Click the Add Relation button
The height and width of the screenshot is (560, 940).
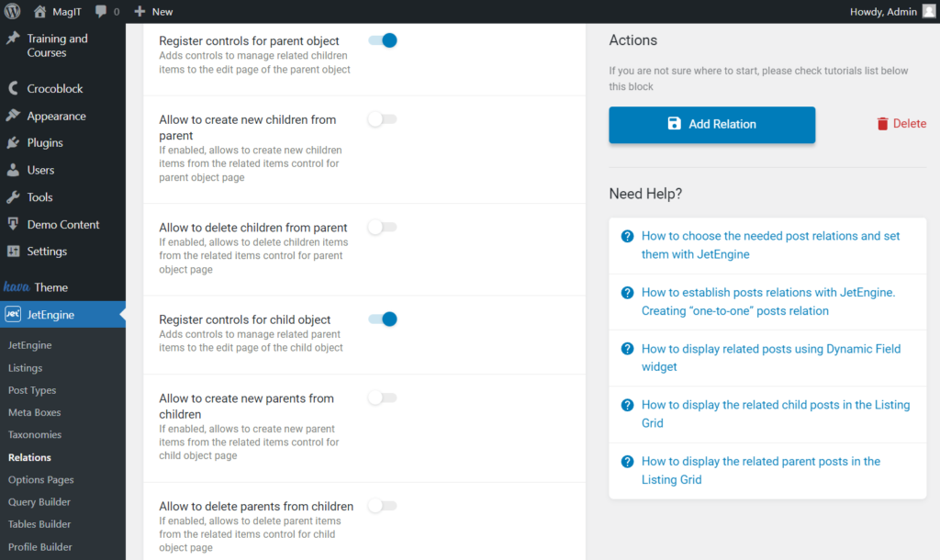pyautogui.click(x=711, y=125)
